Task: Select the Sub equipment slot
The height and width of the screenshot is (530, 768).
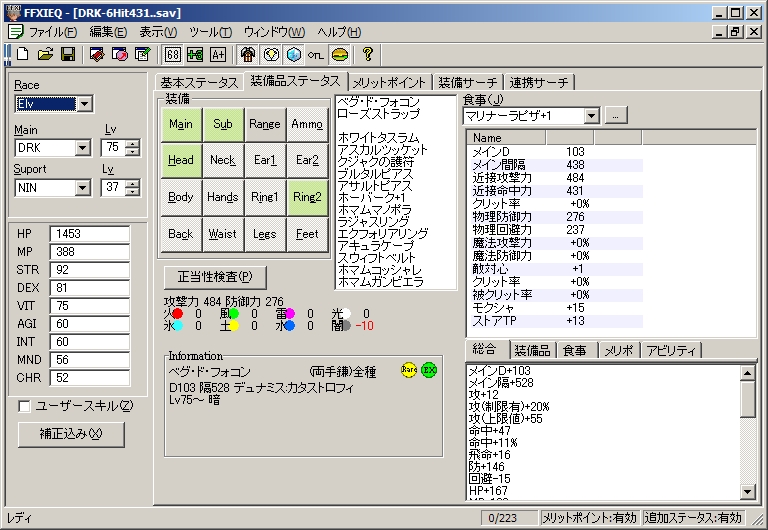Action: pos(223,124)
